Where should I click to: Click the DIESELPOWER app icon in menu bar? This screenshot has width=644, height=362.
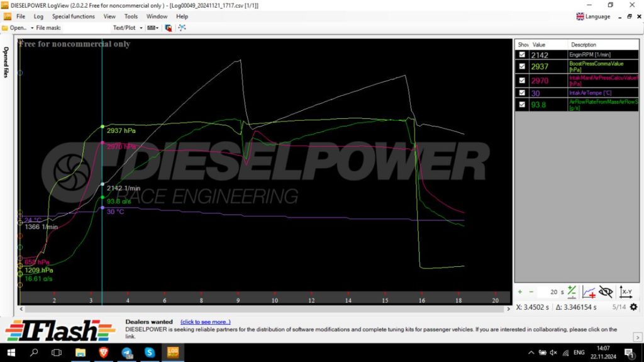[x=8, y=16]
